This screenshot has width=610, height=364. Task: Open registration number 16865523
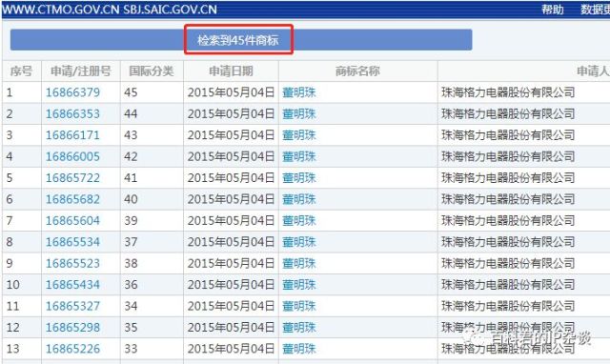(x=72, y=264)
